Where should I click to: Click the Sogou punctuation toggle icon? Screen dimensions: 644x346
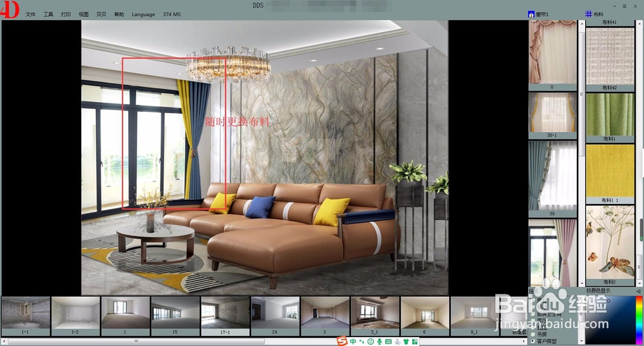tap(362, 341)
